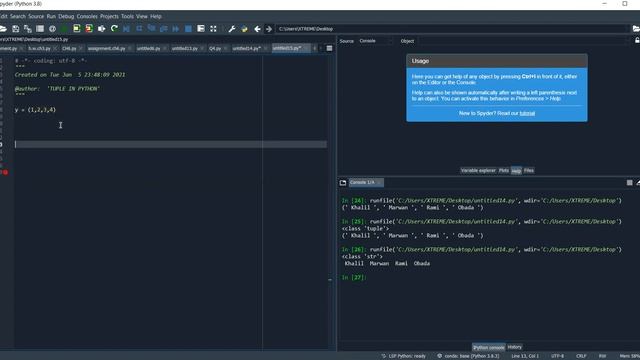Screen dimensions: 640x360
Task: Close the Q4.py tab
Action: [x=225, y=48]
